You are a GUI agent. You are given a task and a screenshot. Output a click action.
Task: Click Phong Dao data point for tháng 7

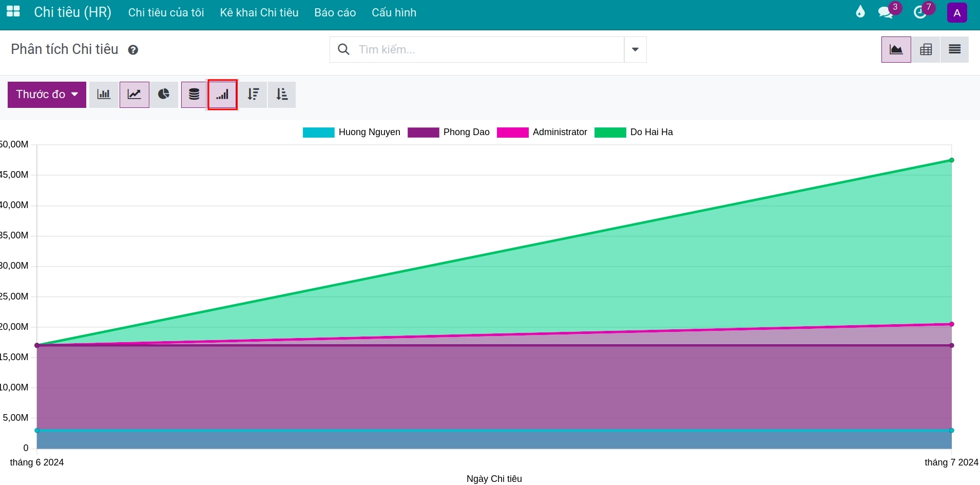(x=951, y=345)
